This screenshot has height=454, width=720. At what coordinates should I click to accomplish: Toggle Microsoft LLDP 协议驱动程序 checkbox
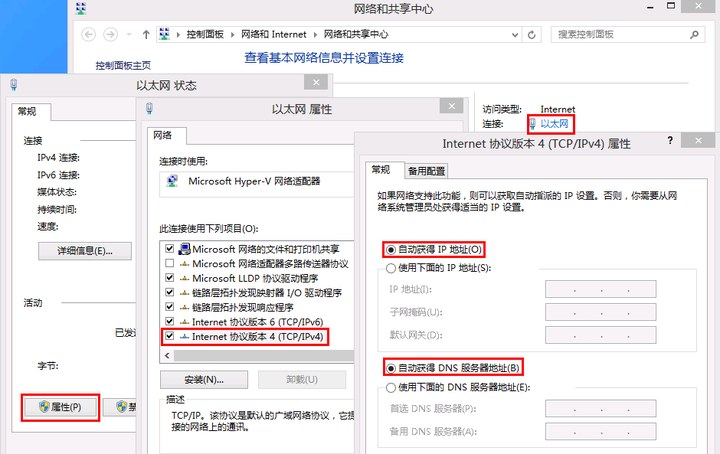tap(169, 278)
